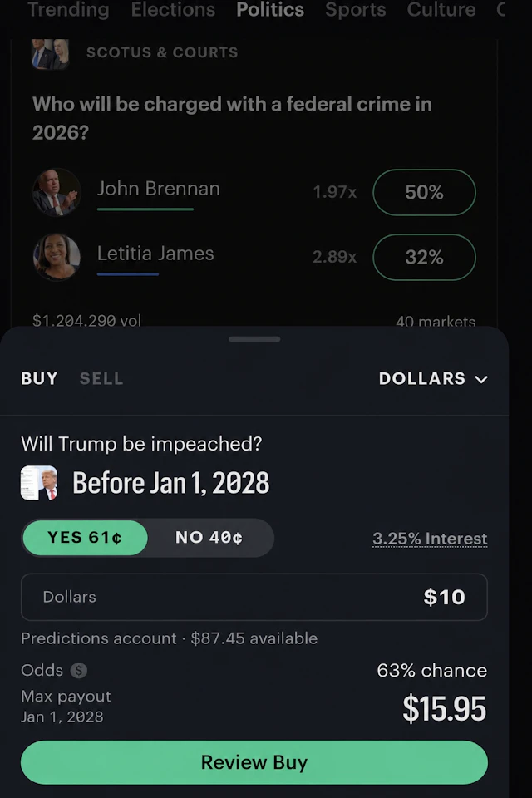The width and height of the screenshot is (532, 798).
Task: Open the Politics tab
Action: click(x=270, y=10)
